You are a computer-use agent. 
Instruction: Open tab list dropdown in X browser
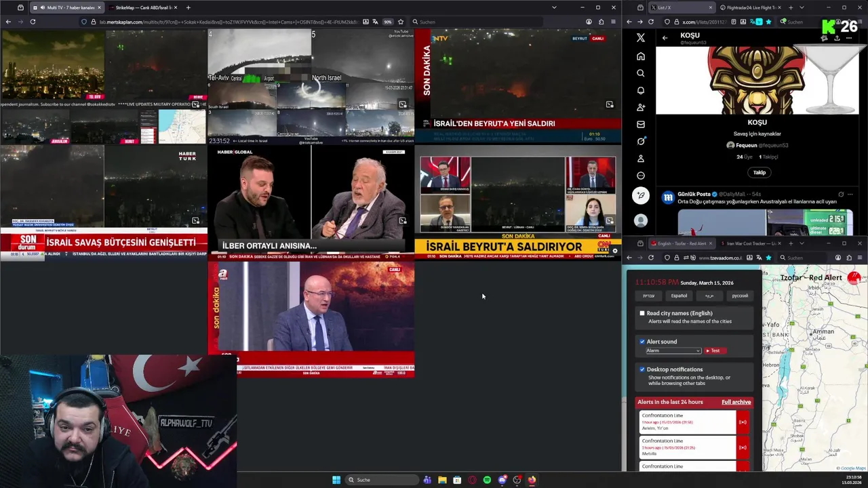[x=802, y=7]
